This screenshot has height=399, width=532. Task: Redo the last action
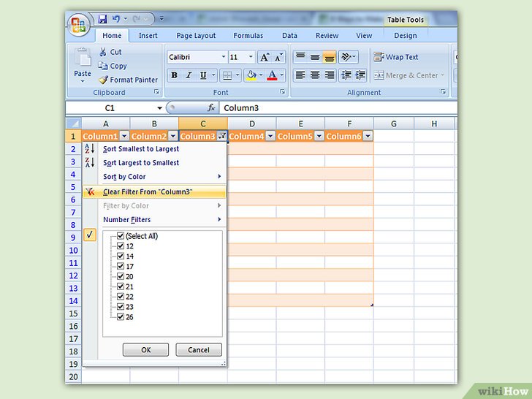[137, 19]
